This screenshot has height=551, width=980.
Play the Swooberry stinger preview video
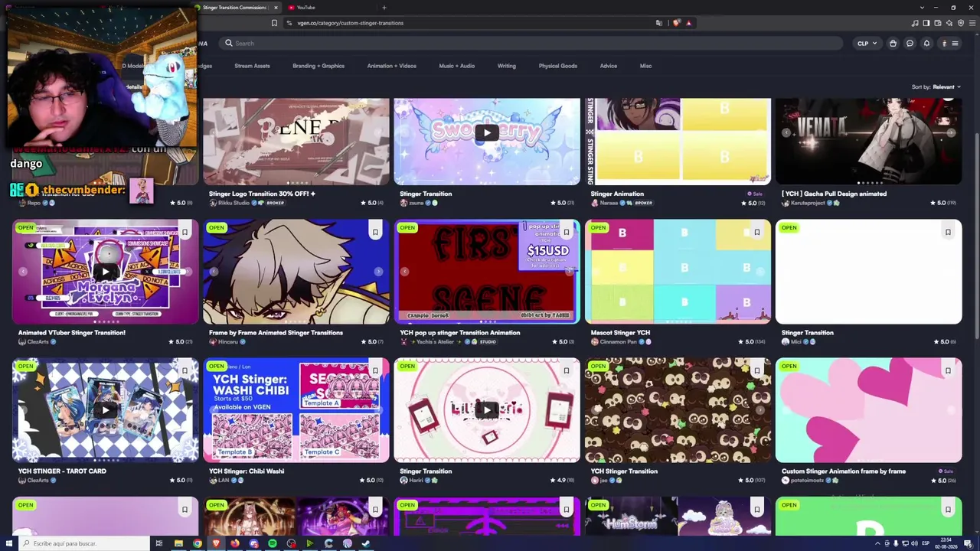click(487, 132)
